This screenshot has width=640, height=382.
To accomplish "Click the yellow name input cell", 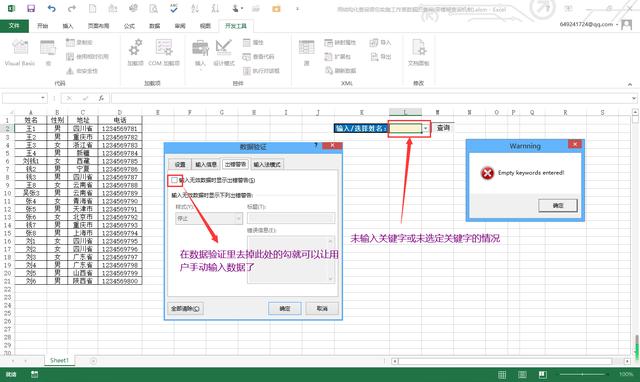I will pyautogui.click(x=405, y=129).
